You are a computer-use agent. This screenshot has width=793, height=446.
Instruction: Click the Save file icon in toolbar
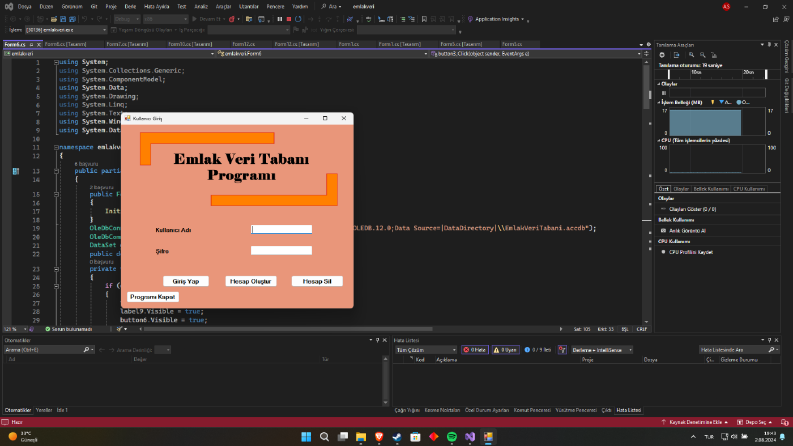point(63,19)
